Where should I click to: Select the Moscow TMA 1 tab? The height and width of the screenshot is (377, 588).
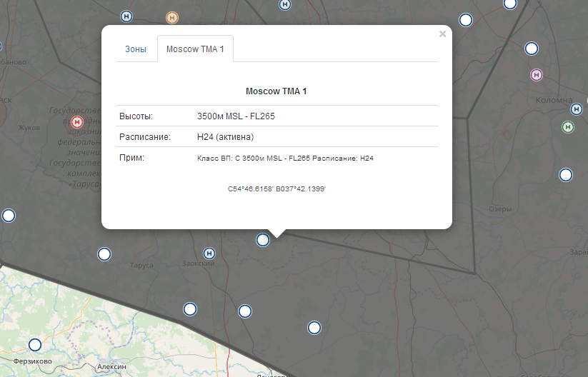(195, 49)
